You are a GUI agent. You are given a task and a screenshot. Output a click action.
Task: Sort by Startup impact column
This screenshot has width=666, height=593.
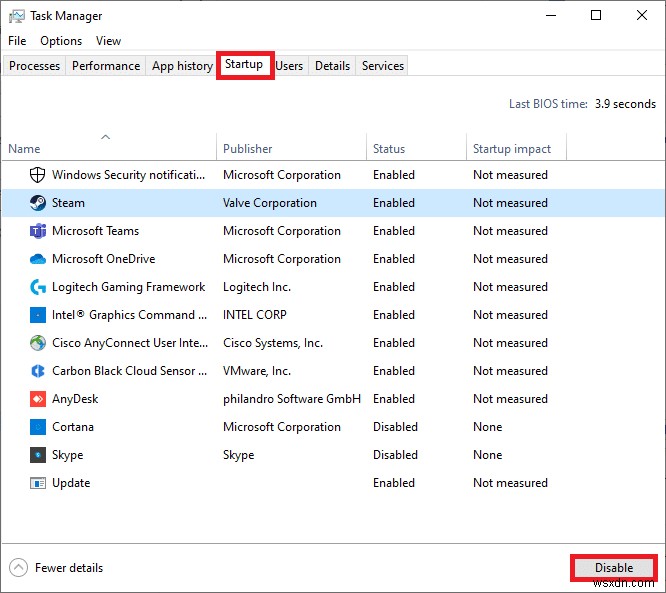(x=511, y=149)
